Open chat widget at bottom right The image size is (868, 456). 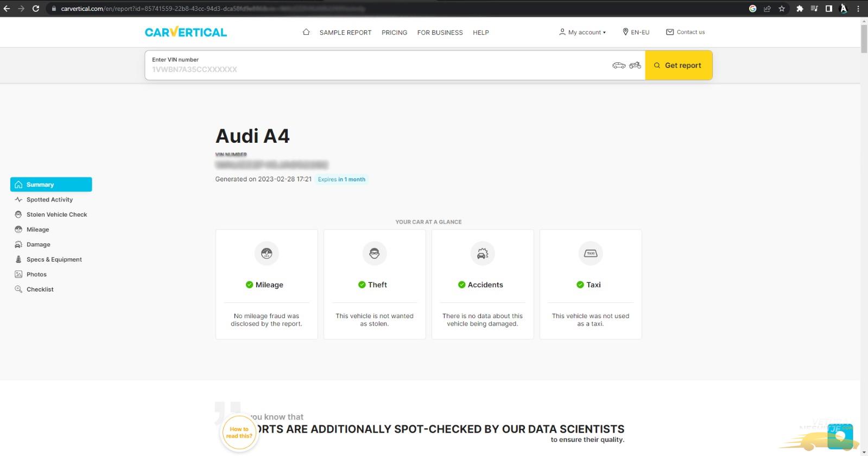coord(840,436)
